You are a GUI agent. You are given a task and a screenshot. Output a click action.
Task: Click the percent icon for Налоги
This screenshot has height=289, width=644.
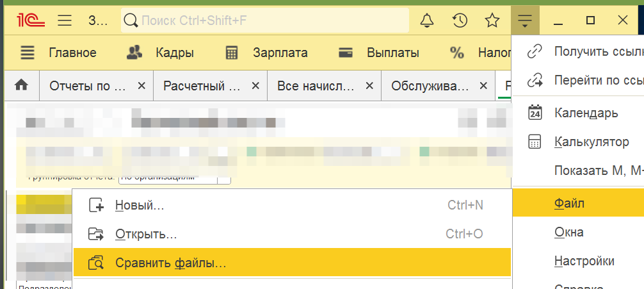[x=456, y=53]
